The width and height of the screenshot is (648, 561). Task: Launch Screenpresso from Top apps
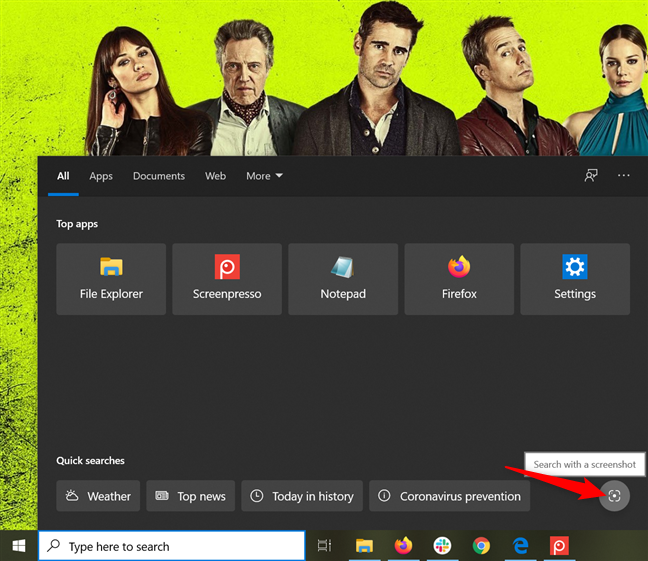[227, 279]
